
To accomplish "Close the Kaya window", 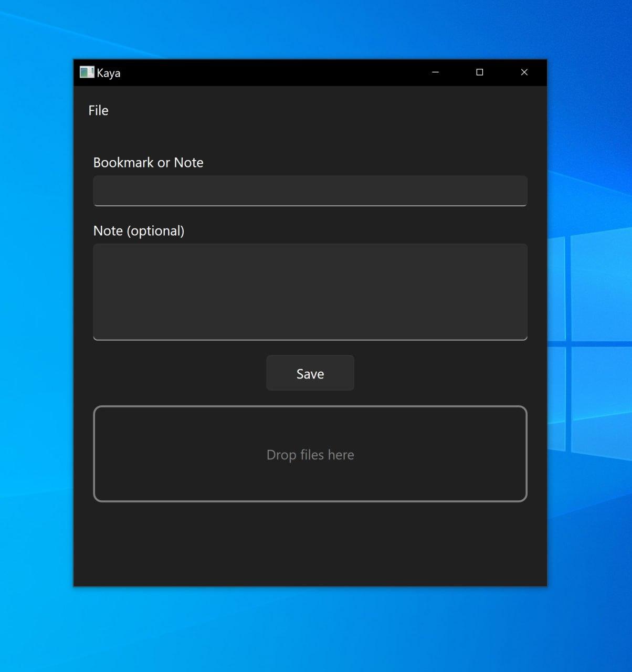I will (x=524, y=72).
